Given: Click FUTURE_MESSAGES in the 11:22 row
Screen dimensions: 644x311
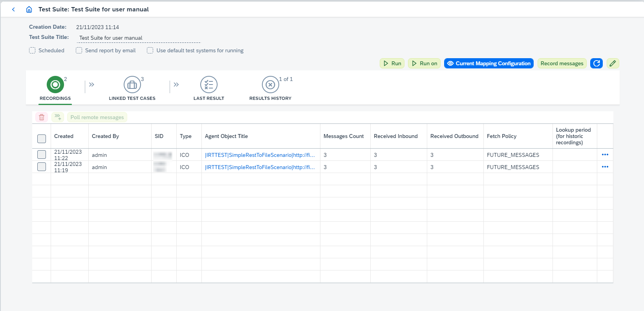Looking at the screenshot, I should point(513,155).
